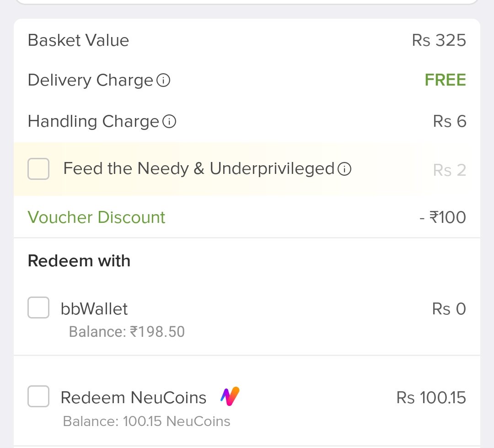Enable Feed the Needy donation checkbox
The image size is (494, 448).
pos(38,169)
